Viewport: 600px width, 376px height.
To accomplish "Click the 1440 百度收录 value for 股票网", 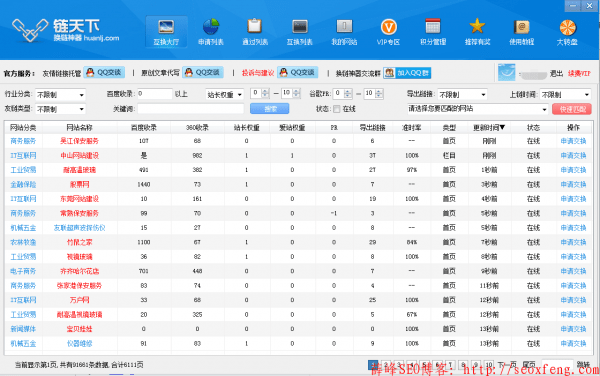I will click(143, 184).
